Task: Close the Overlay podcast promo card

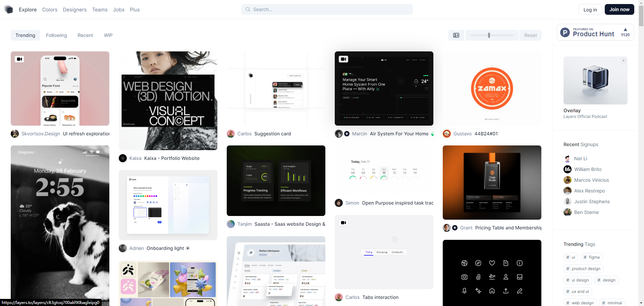Action: point(624,60)
